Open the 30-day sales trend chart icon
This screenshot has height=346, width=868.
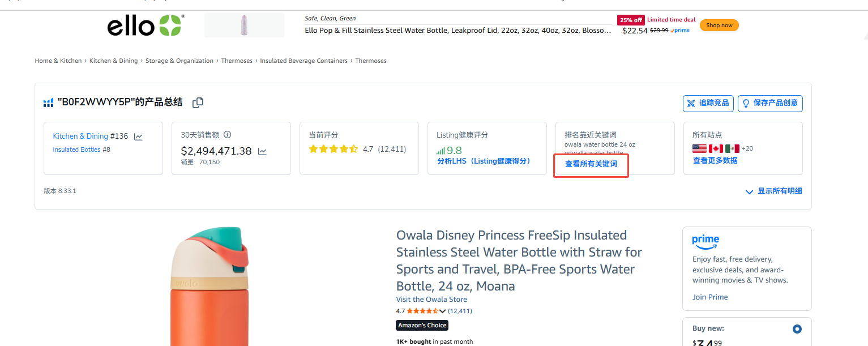[262, 151]
